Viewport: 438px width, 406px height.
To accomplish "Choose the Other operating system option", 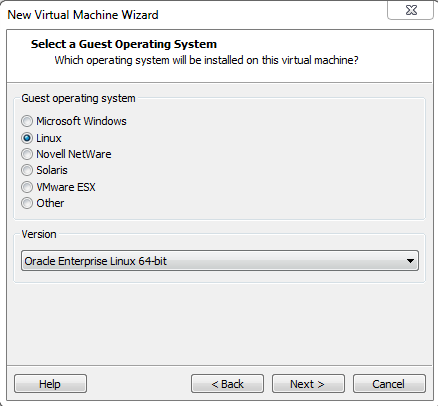I will point(27,203).
